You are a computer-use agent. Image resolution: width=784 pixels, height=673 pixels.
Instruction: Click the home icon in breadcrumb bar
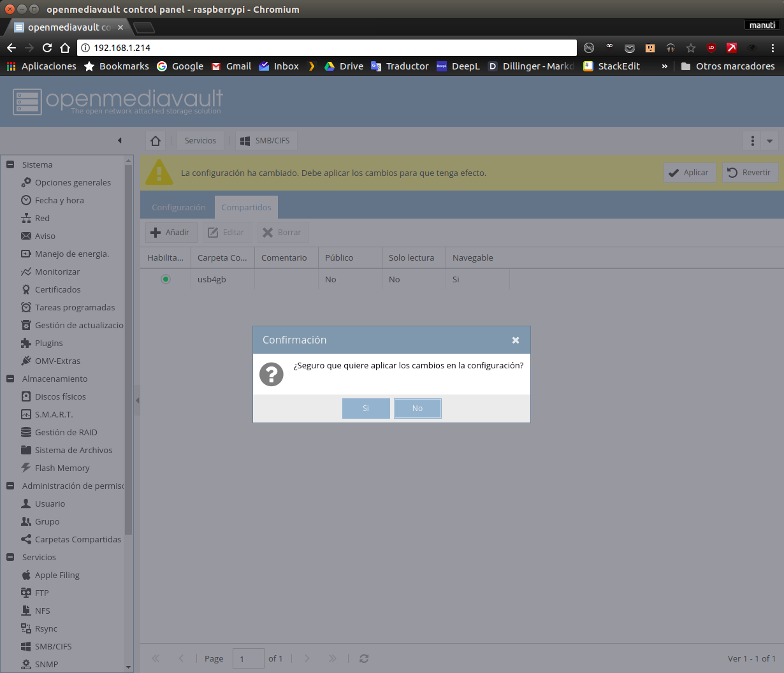pos(156,141)
